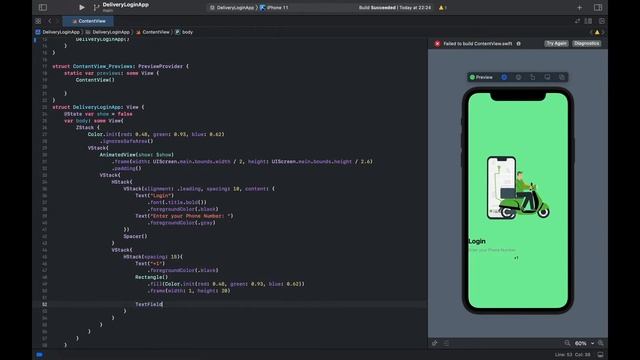The height and width of the screenshot is (360, 640).
Task: Open the related items grid menu
Action: click(38, 21)
